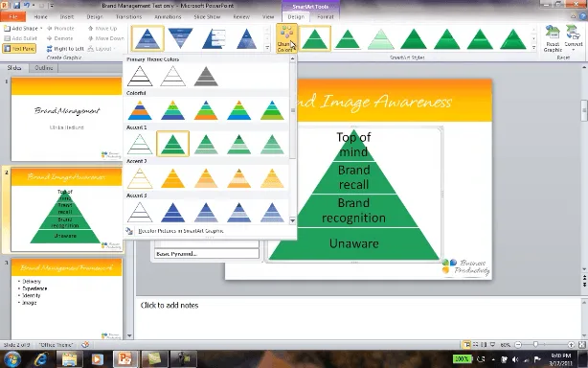Toggle the Text Pane button
The height and width of the screenshot is (368, 588).
(x=19, y=48)
